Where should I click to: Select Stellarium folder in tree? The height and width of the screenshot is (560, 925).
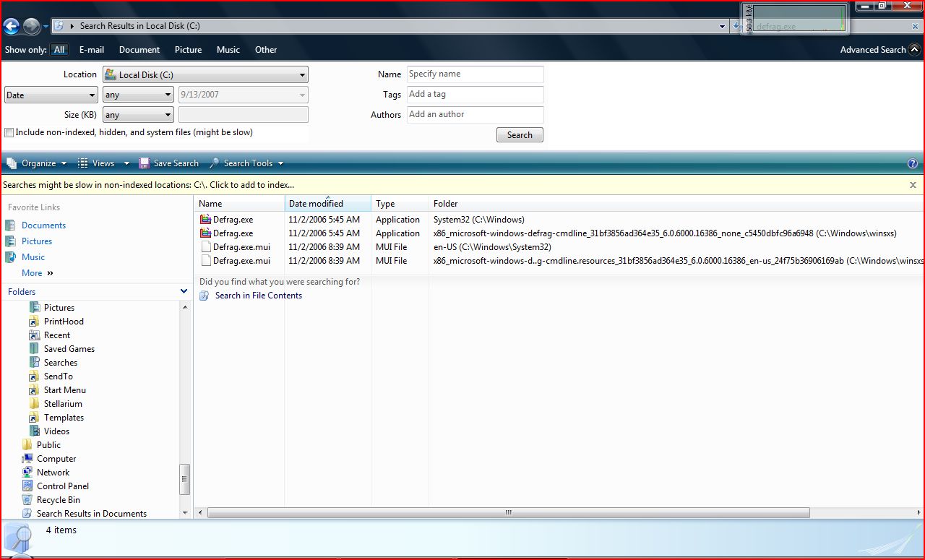pyautogui.click(x=63, y=404)
